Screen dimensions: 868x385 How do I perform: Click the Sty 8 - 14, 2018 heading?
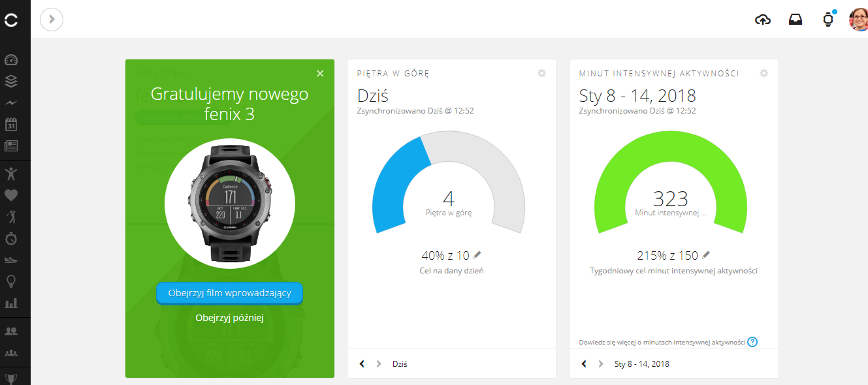point(637,96)
